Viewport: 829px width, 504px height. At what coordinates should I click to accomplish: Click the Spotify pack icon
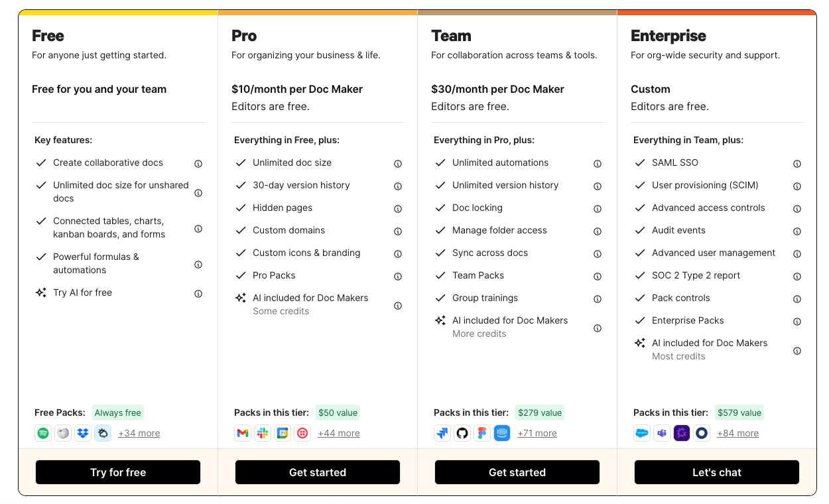[43, 433]
